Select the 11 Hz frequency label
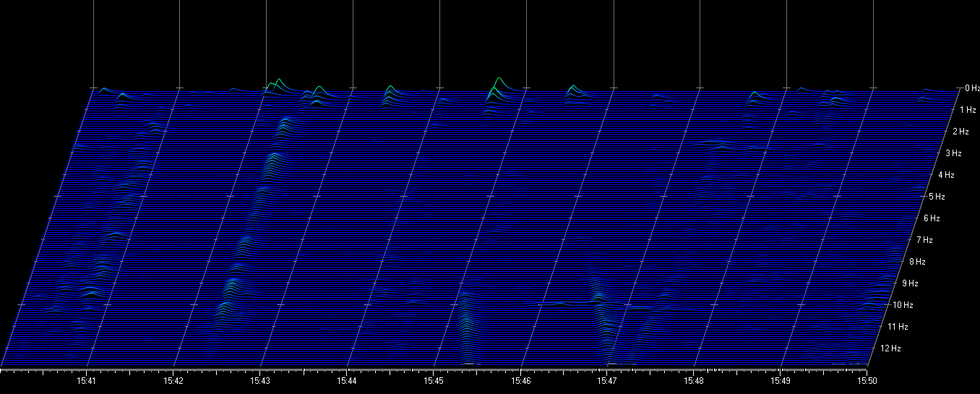 [x=898, y=327]
